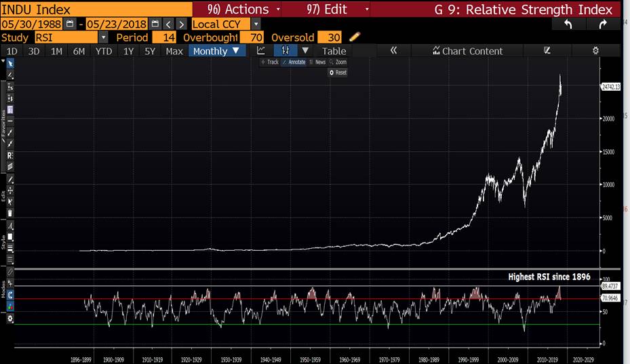Open the RGB color mode icon
This screenshot has width=630, height=364.
pos(10,306)
